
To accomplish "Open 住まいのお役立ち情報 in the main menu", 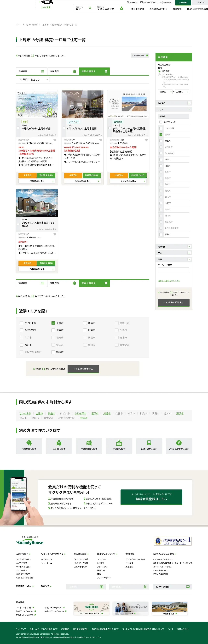I will 197,9.
